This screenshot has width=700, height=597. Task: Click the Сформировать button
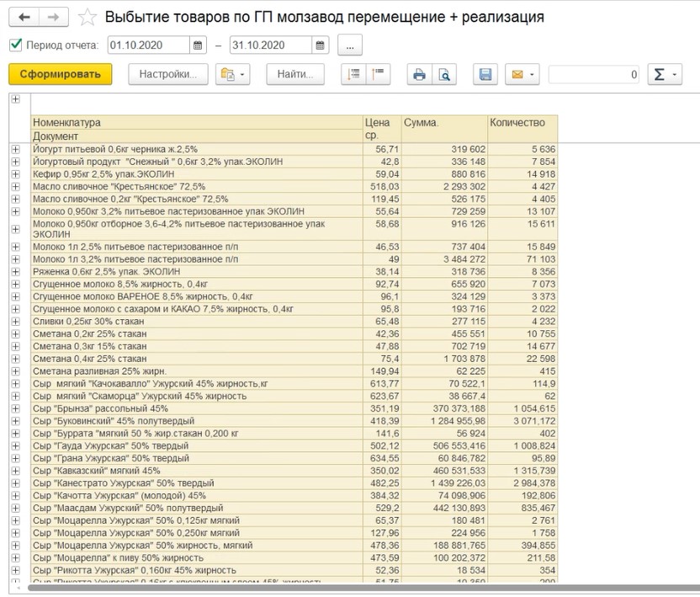click(61, 74)
